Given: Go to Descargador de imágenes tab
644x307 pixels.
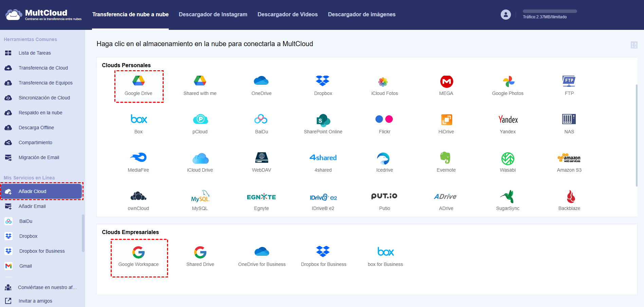Looking at the screenshot, I should (x=362, y=14).
